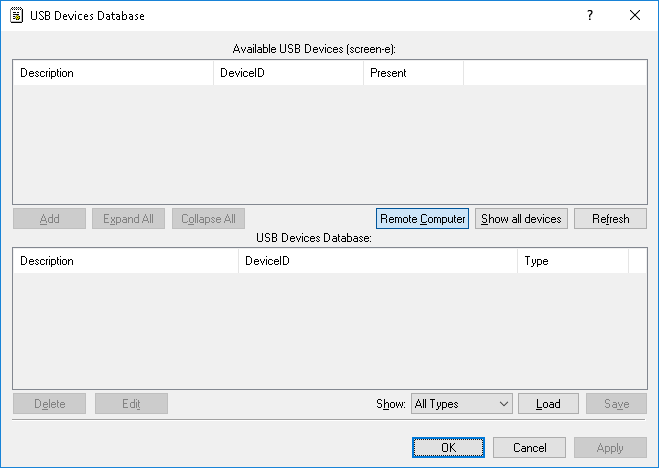The width and height of the screenshot is (659, 468).
Task: Sort database list by Type column
Action: tap(572, 261)
